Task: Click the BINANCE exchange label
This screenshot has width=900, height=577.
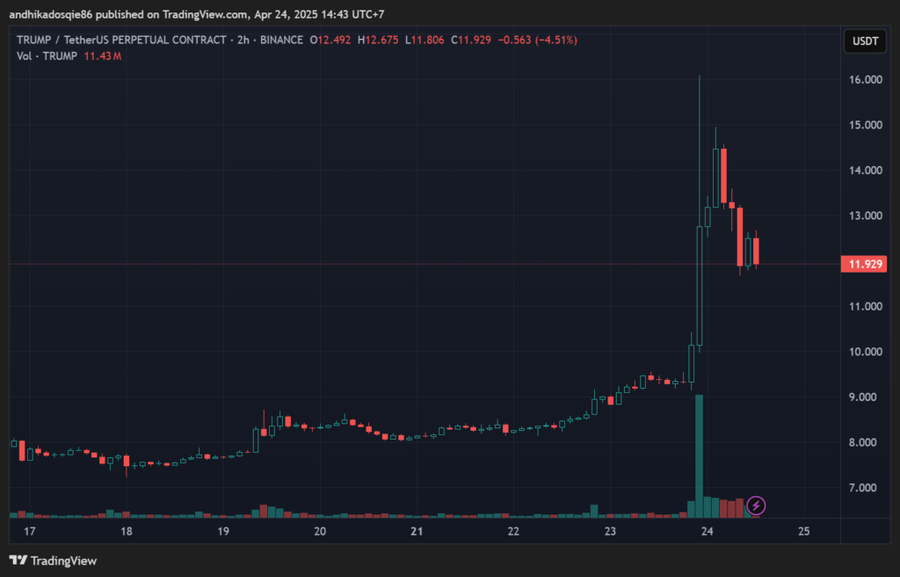Action: coord(282,40)
